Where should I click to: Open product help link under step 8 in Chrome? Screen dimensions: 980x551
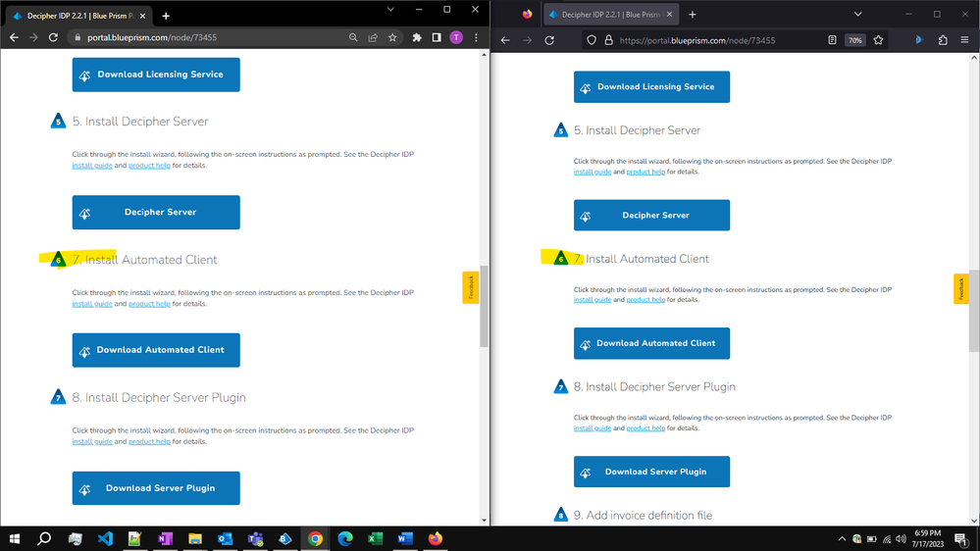[149, 441]
